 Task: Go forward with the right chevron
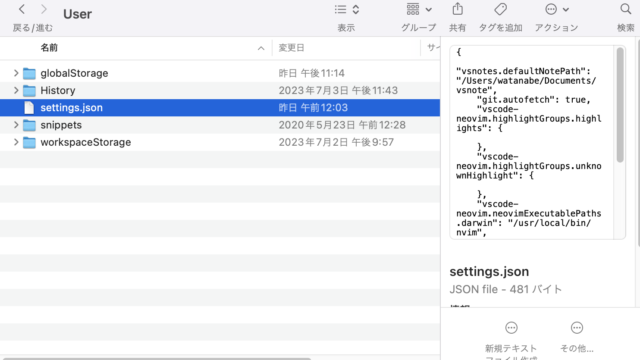[x=44, y=9]
